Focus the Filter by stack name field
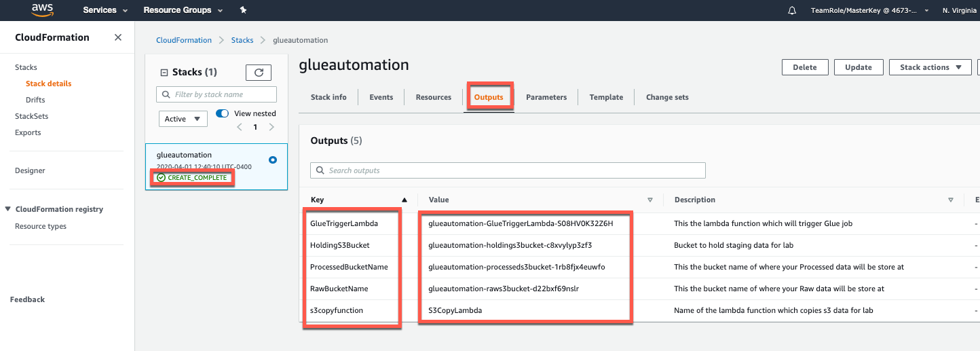980x351 pixels. click(216, 94)
